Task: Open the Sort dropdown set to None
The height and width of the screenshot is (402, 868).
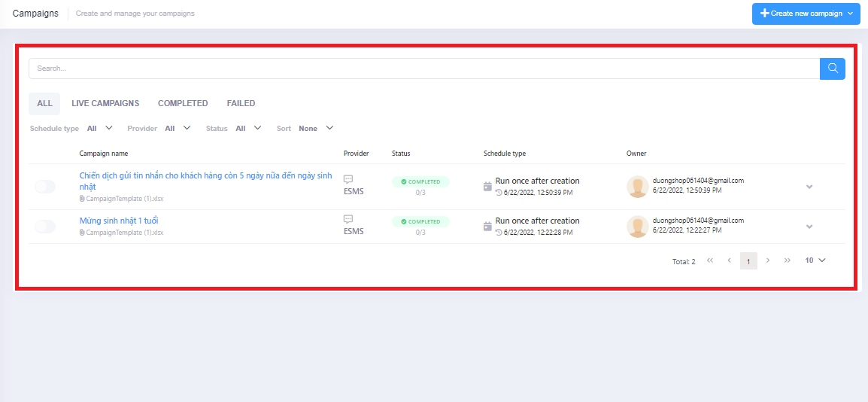Action: pos(316,129)
